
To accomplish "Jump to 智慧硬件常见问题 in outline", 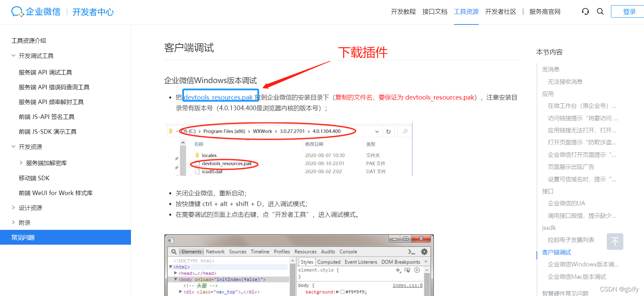I will coord(565,293).
